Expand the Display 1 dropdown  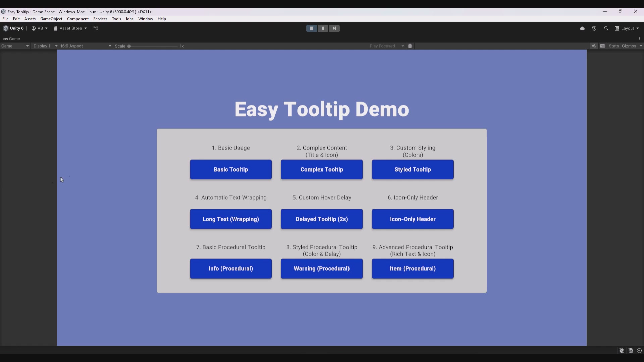[x=45, y=46]
